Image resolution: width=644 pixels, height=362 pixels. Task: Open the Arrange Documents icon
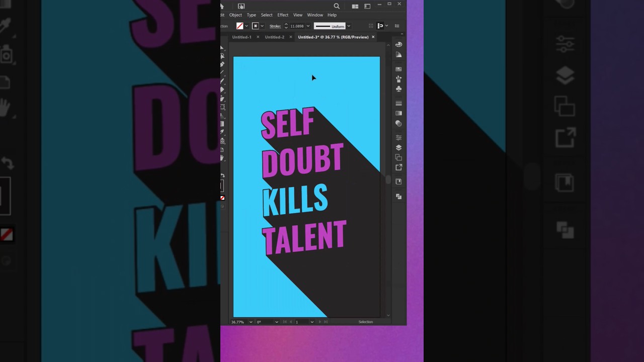coord(355,7)
